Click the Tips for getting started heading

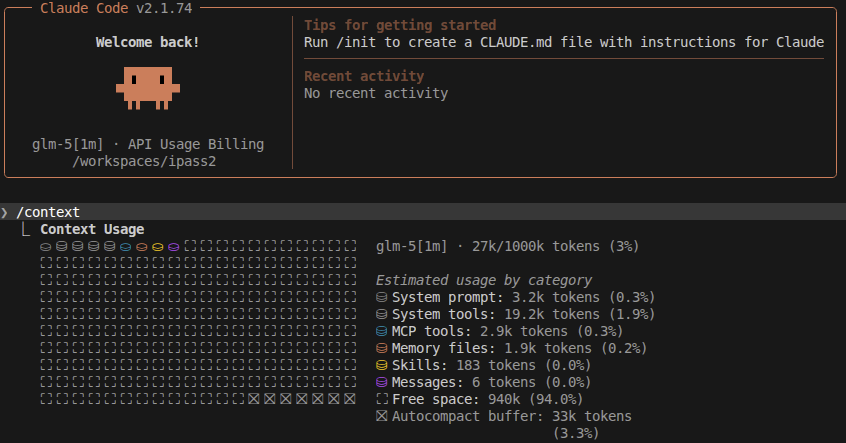[x=400, y=25]
